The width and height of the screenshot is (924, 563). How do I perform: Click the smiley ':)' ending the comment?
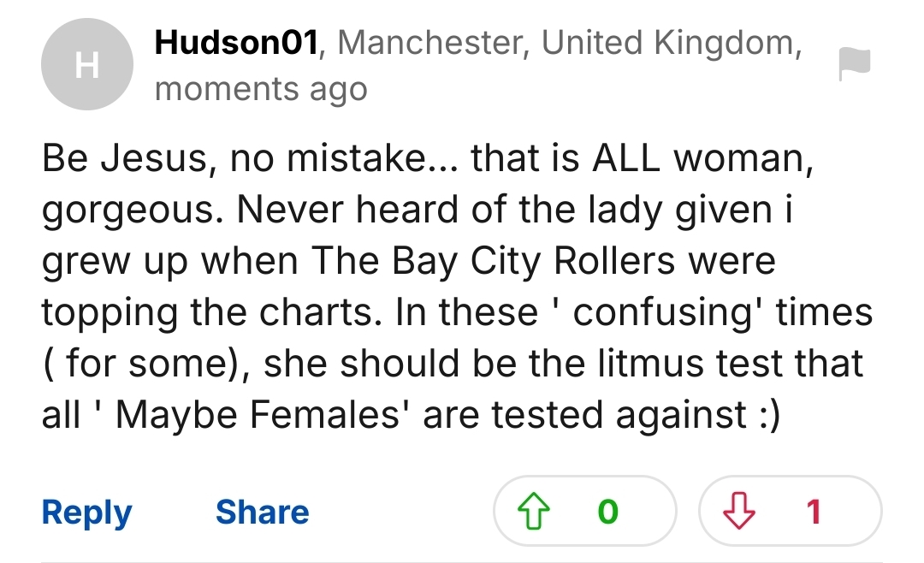pyautogui.click(x=770, y=415)
